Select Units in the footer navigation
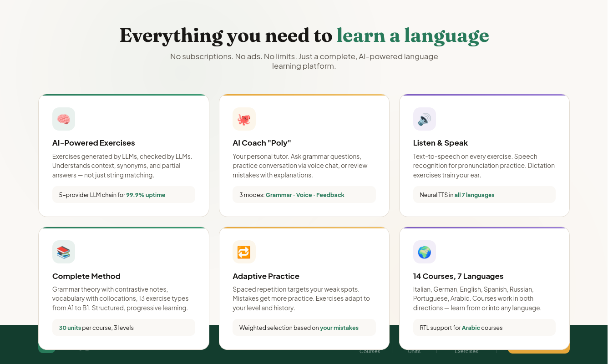This screenshot has width=608, height=364. tap(414, 351)
